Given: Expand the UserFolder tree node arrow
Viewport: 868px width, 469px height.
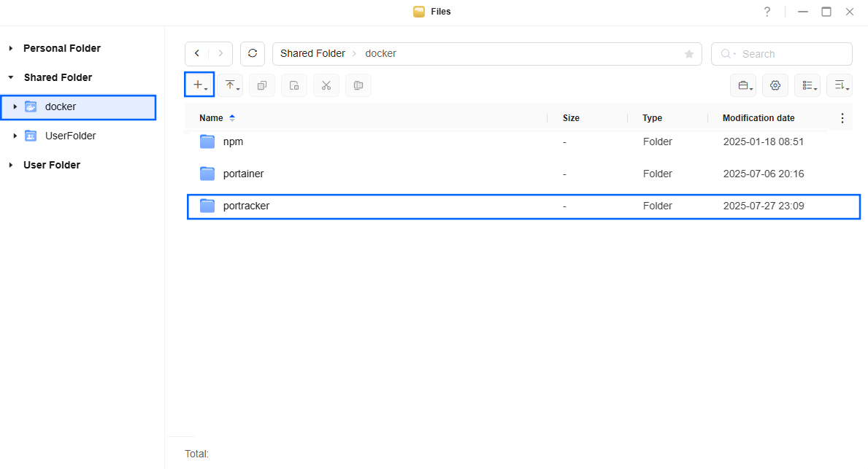Looking at the screenshot, I should point(15,136).
